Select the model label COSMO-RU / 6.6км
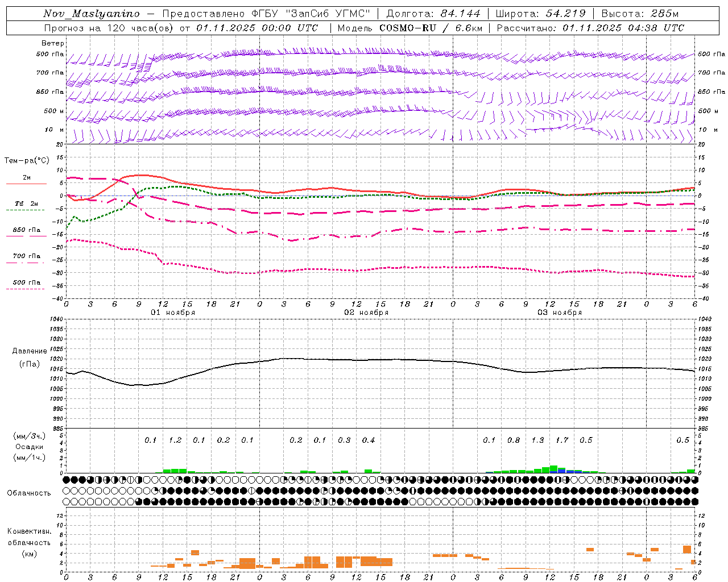Viewport: 728px width, 582px height. point(431,28)
